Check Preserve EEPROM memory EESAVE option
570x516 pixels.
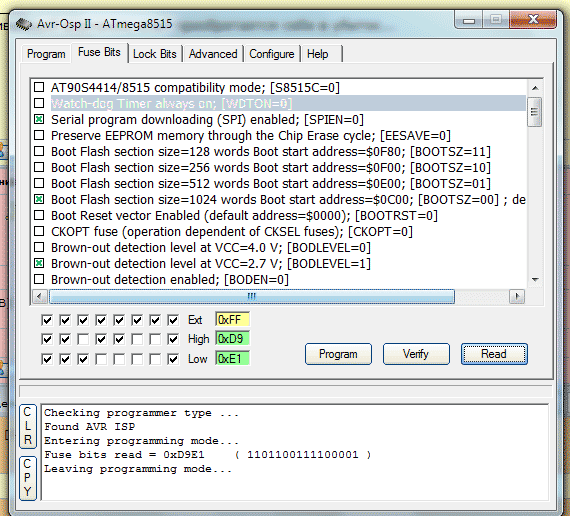pos(39,135)
